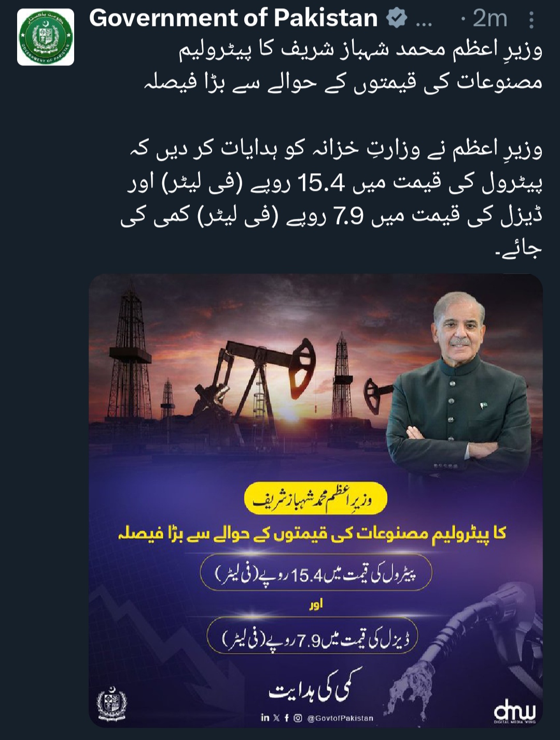The height and width of the screenshot is (740, 560).
Task: Open the Government of Pakistan account name
Action: 233,19
